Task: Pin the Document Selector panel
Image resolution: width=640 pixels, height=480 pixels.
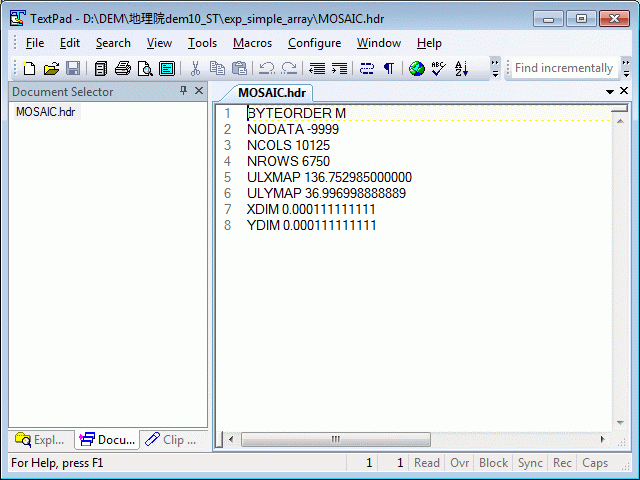Action: (184, 91)
